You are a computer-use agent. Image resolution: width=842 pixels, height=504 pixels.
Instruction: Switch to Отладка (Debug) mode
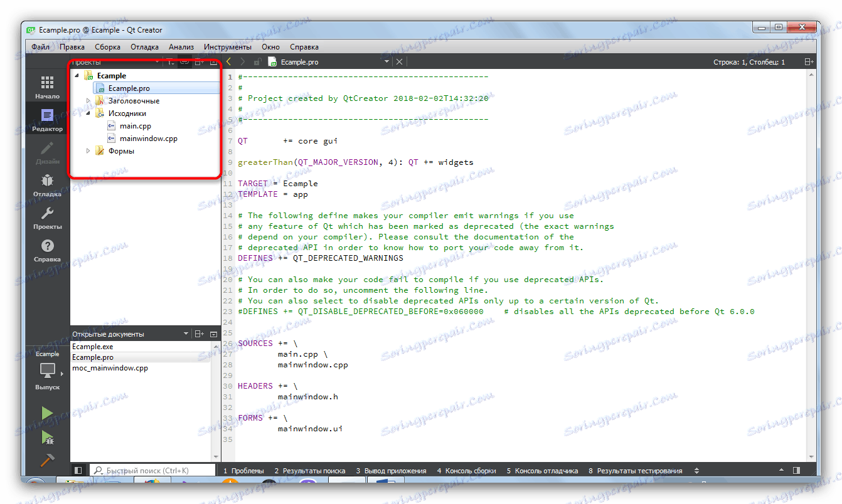tap(47, 185)
